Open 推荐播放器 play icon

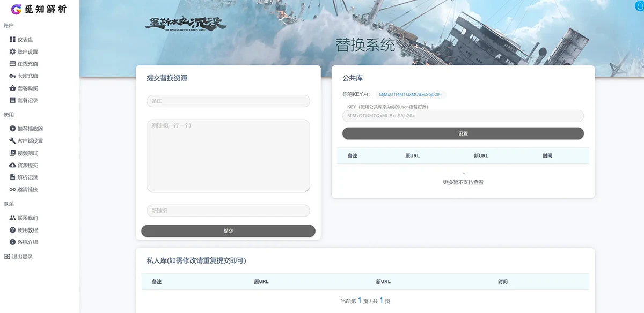point(13,129)
